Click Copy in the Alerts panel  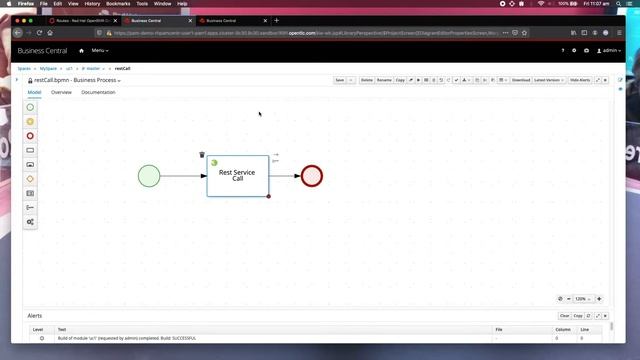[x=578, y=316]
